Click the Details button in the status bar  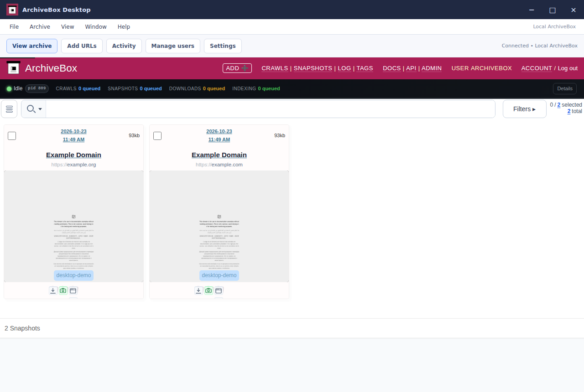[565, 88]
